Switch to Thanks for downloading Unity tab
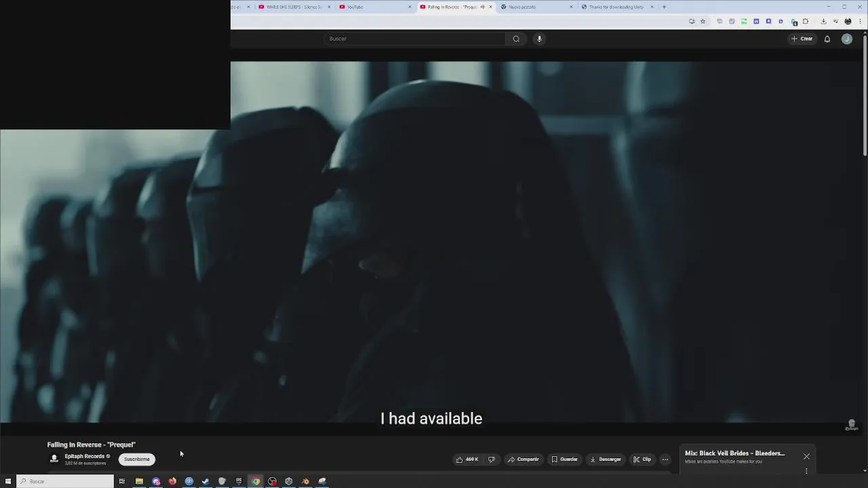 point(616,7)
